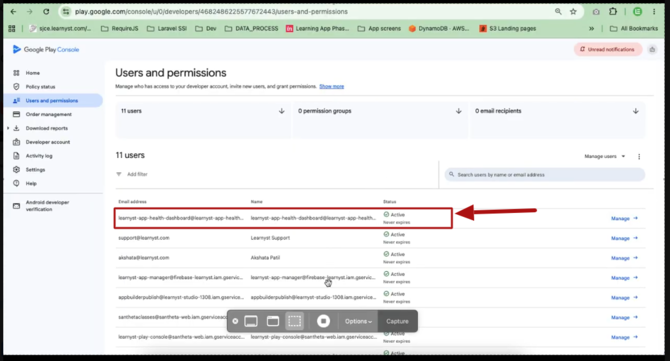The height and width of the screenshot is (361, 670).
Task: Open the three-dot menu beside Manage users
Action: 639,157
